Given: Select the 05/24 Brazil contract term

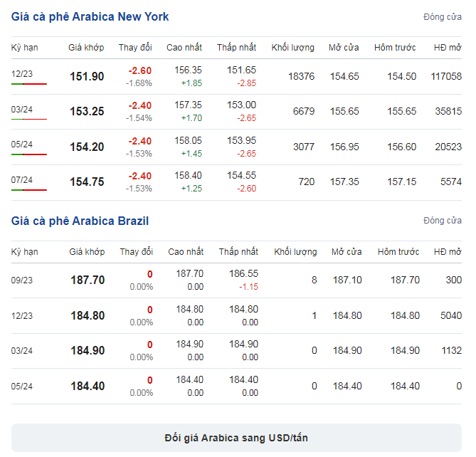Looking at the screenshot, I should pyautogui.click(x=22, y=387).
